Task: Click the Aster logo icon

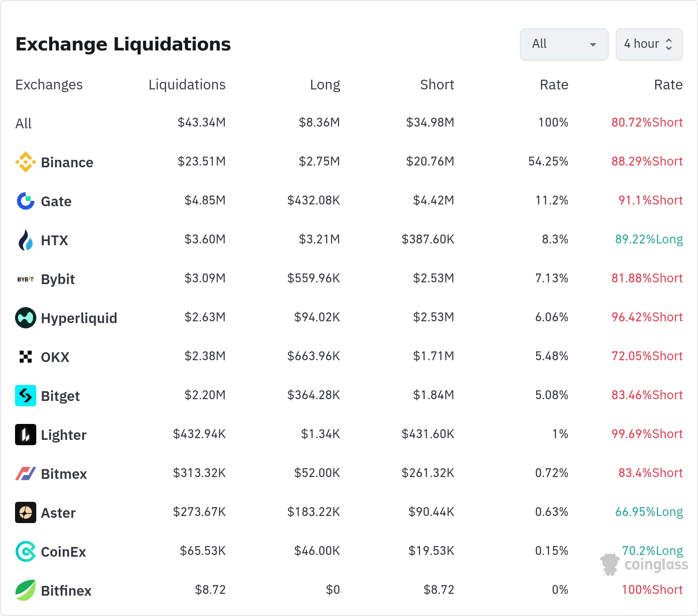Action: [x=26, y=512]
